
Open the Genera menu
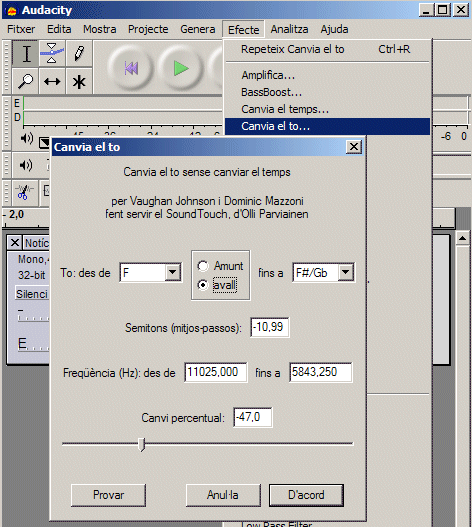[x=198, y=29]
